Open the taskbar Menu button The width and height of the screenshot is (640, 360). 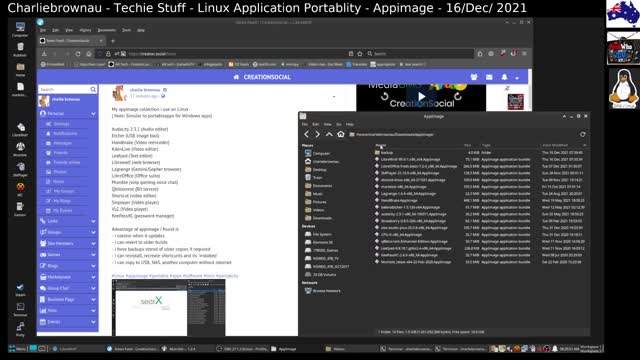click(x=17, y=349)
